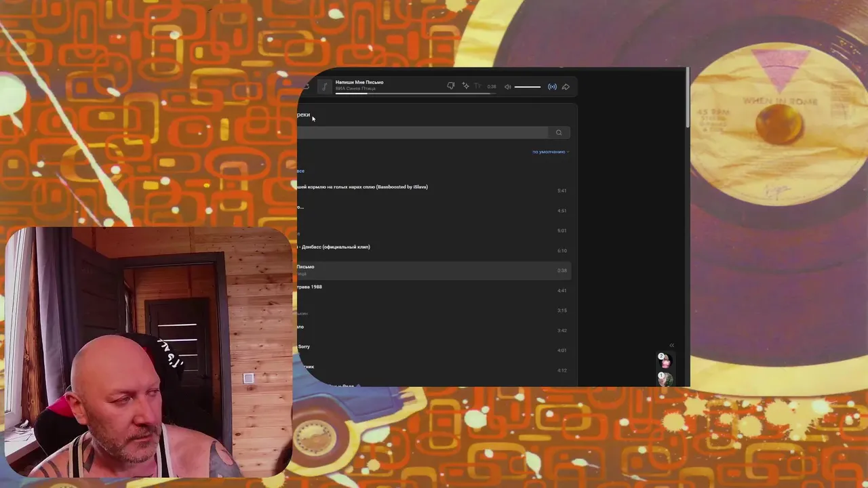Click the music note cover thumbnail
This screenshot has height=488, width=868.
[x=324, y=86]
